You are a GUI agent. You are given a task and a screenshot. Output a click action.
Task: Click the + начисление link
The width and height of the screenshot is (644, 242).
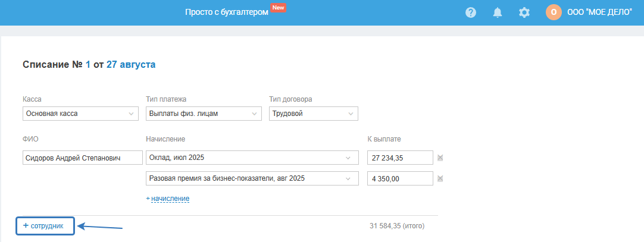(168, 198)
